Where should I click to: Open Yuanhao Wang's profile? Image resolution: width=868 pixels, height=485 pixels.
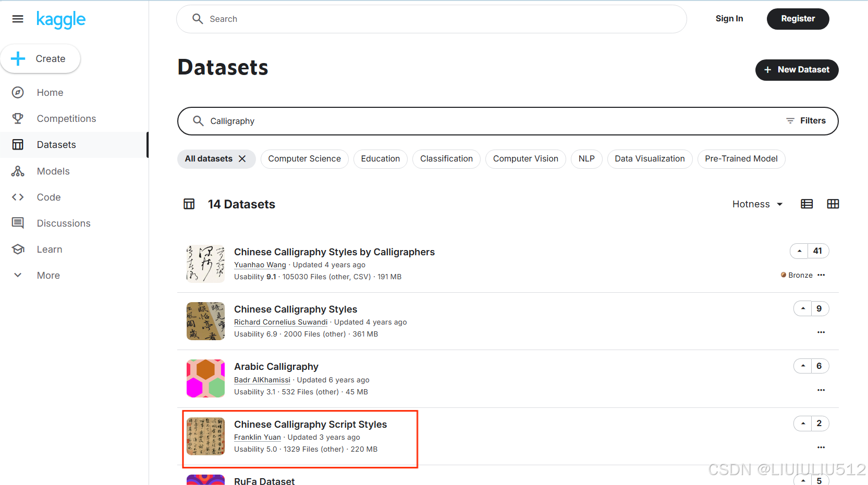pyautogui.click(x=260, y=265)
